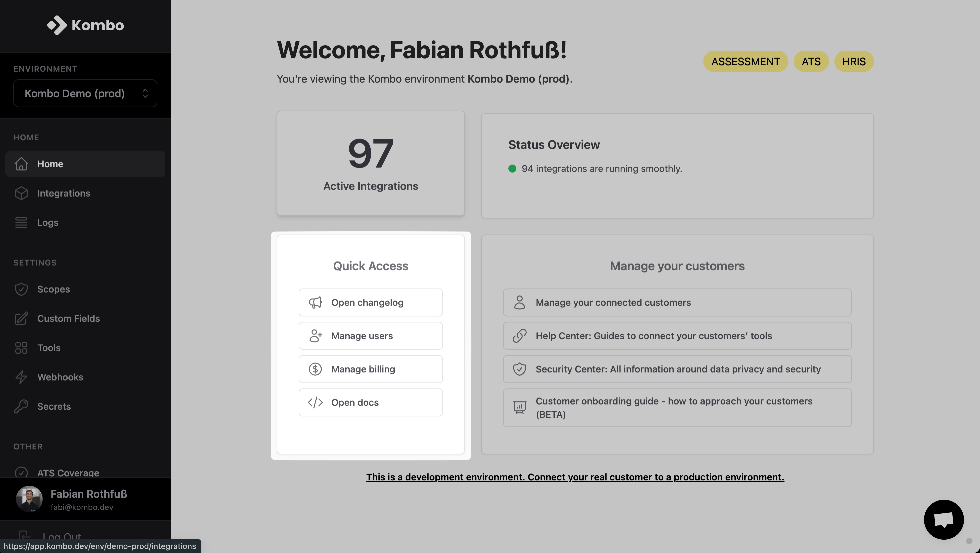Click the Logs list icon

[x=21, y=223]
